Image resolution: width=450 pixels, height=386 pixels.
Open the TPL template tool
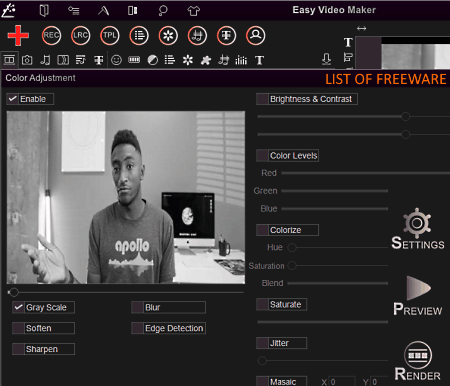point(110,35)
